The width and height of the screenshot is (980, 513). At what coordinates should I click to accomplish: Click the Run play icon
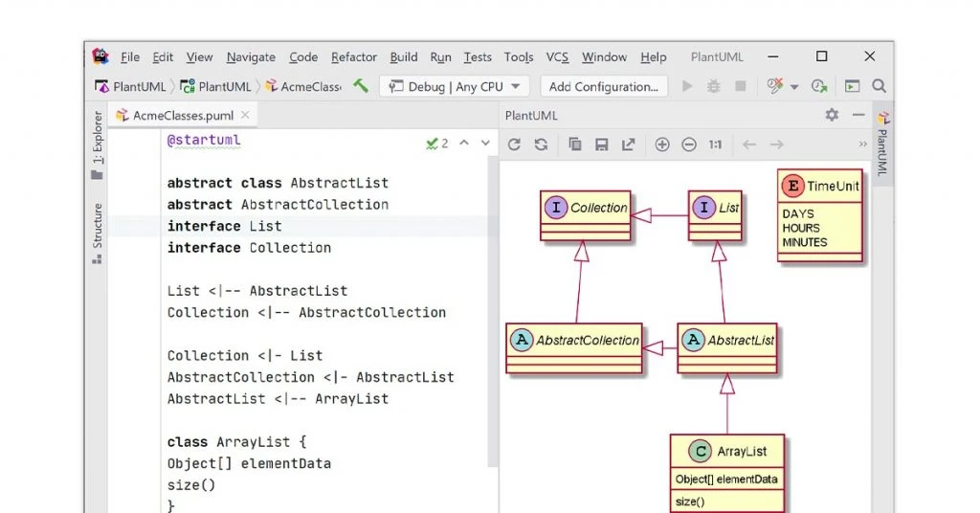click(687, 86)
